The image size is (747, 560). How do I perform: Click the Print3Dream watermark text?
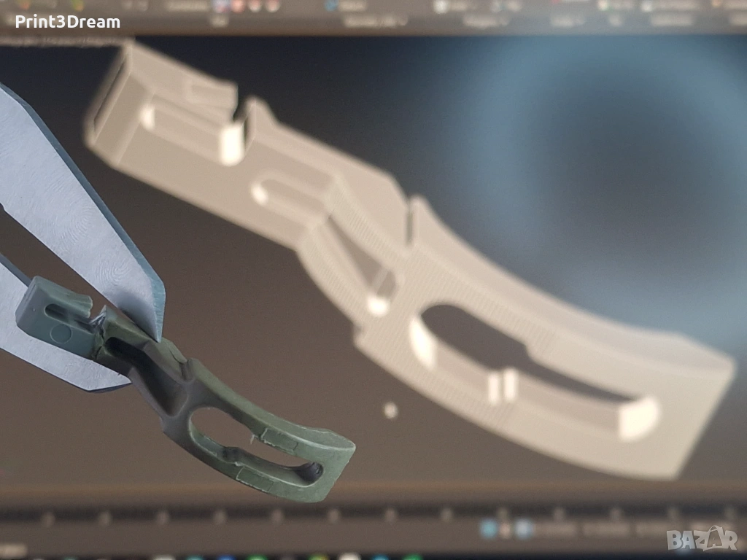tap(67, 22)
